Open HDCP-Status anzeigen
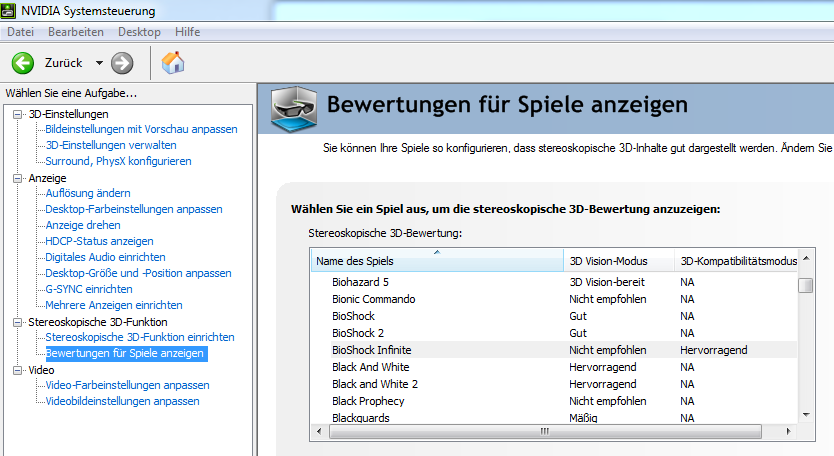The image size is (834, 456). coord(99,241)
